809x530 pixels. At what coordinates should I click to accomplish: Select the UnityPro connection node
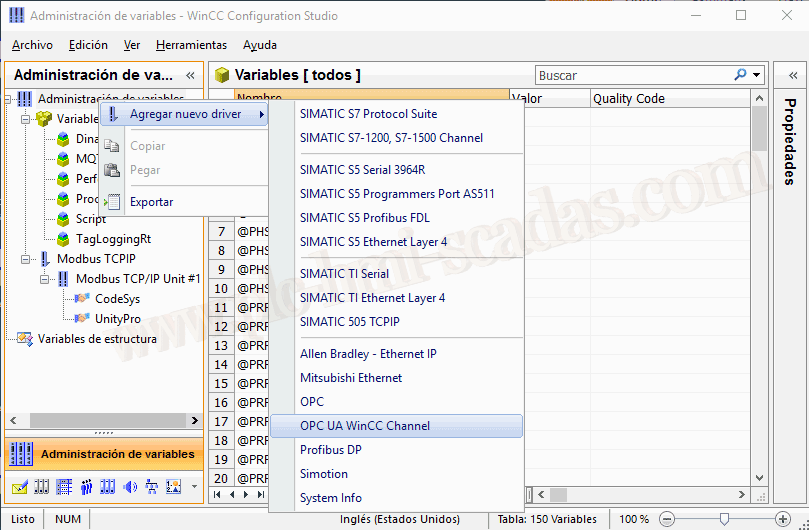[117, 318]
